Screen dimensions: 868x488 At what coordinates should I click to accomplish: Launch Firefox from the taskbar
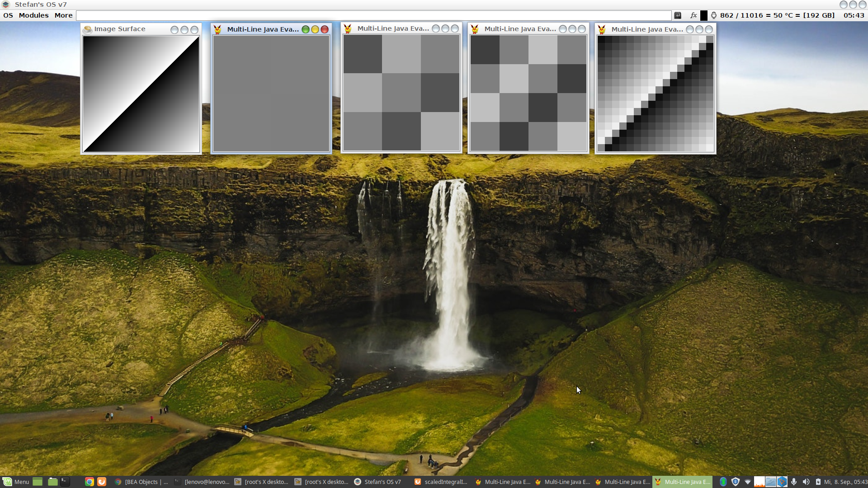point(102,482)
